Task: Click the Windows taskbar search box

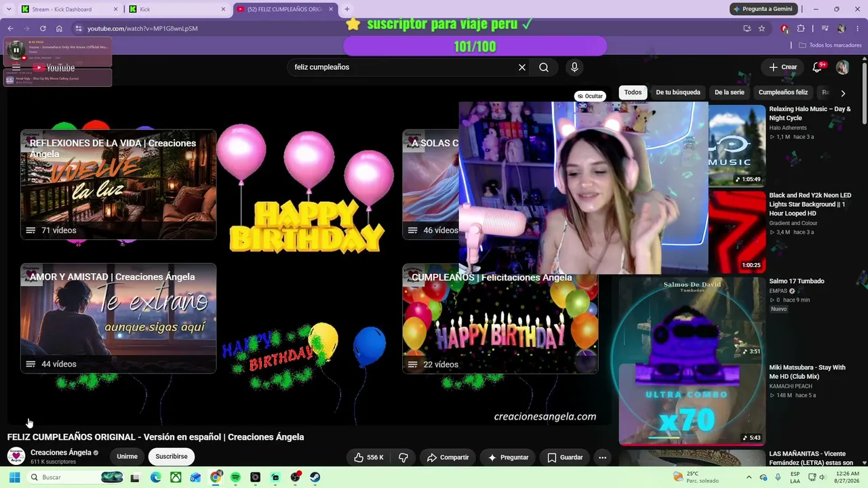Action: (75, 477)
